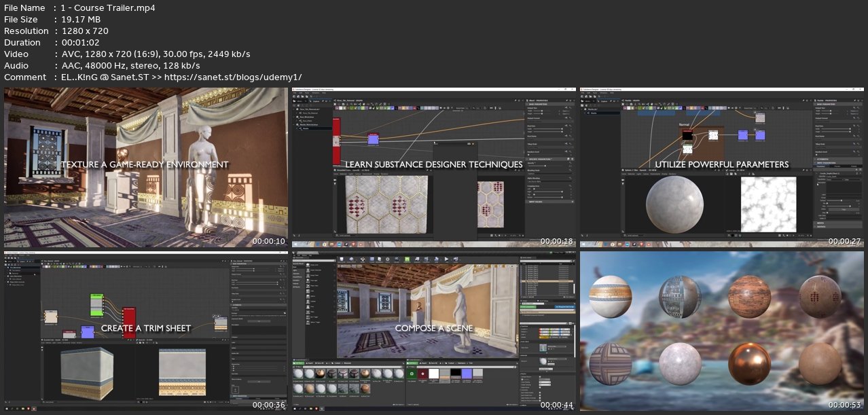The width and height of the screenshot is (868, 415).
Task: Open the Create a Trim Sheet thumbnail
Action: coord(145,331)
